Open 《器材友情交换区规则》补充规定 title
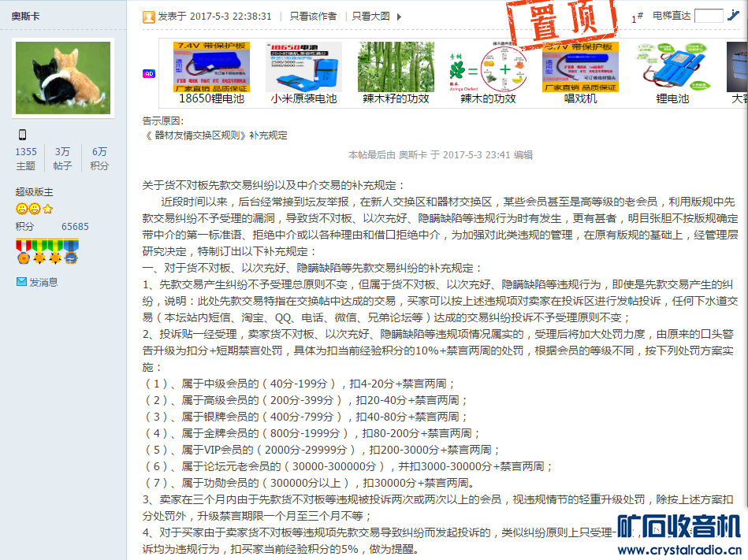 [x=214, y=135]
